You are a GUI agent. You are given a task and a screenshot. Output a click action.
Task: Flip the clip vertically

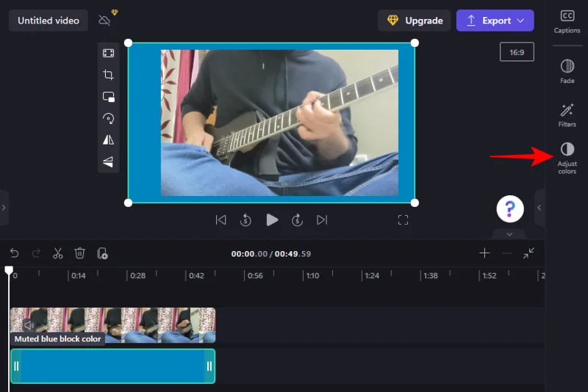click(108, 161)
